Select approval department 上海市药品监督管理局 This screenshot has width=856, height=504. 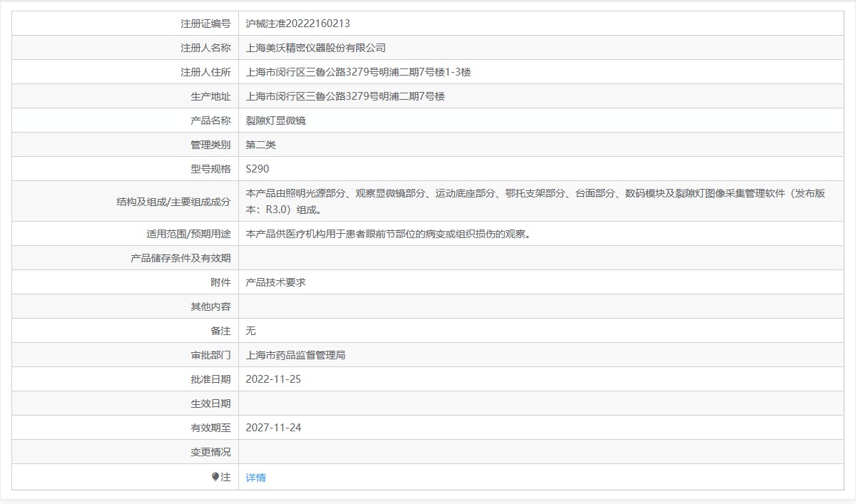click(x=295, y=355)
